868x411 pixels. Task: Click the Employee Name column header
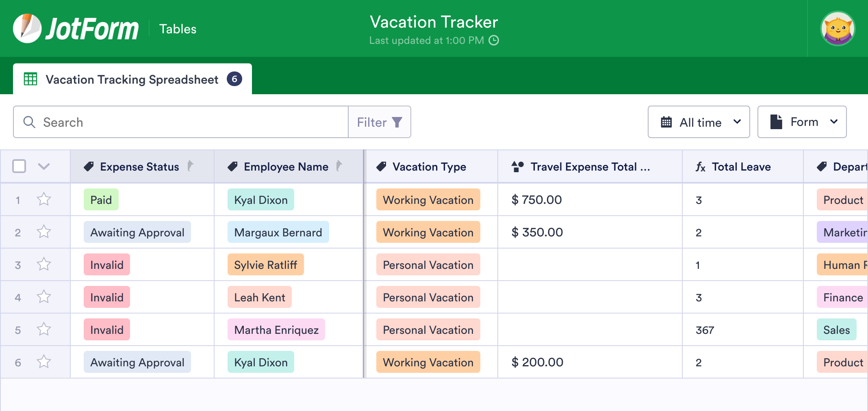289,167
